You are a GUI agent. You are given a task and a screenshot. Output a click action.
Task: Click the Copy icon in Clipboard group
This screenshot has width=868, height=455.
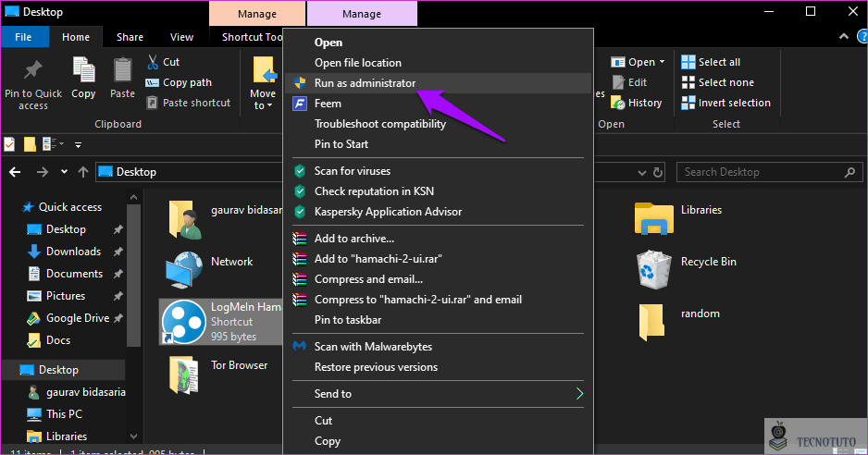(83, 71)
